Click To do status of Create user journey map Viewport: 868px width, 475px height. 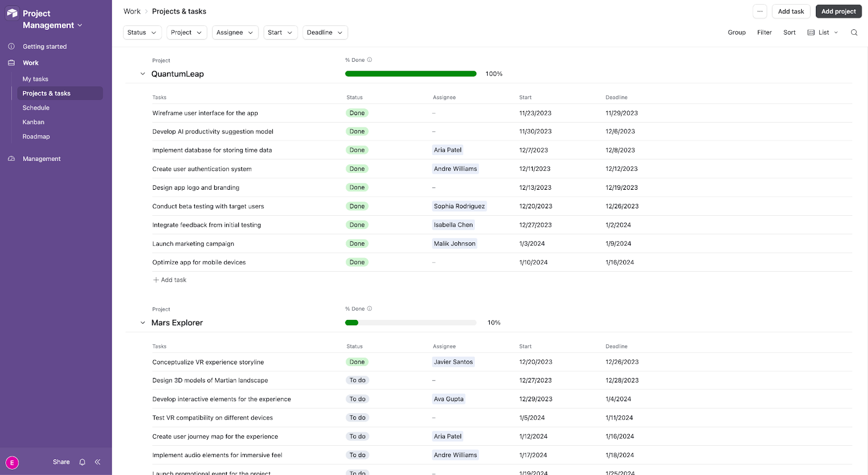point(358,437)
